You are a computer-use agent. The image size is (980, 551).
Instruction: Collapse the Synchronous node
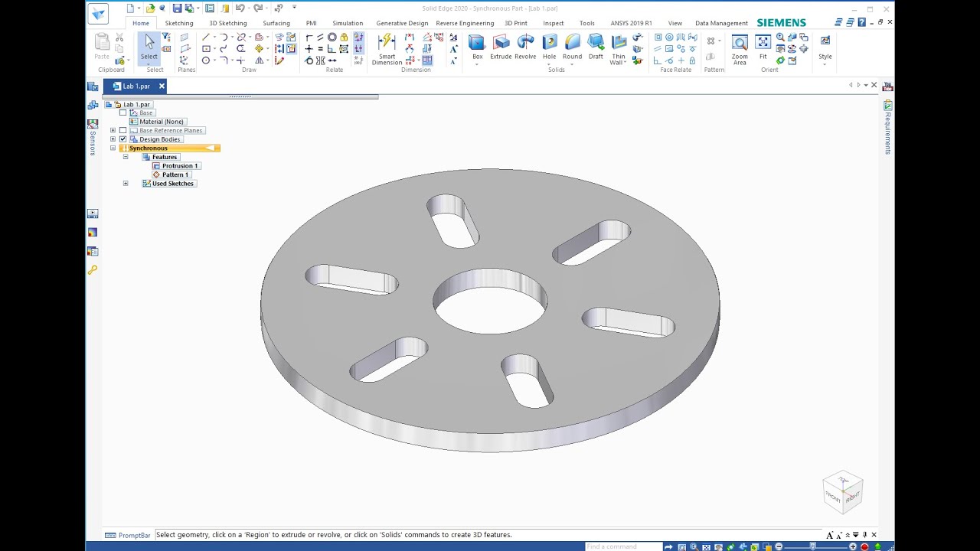[x=113, y=148]
